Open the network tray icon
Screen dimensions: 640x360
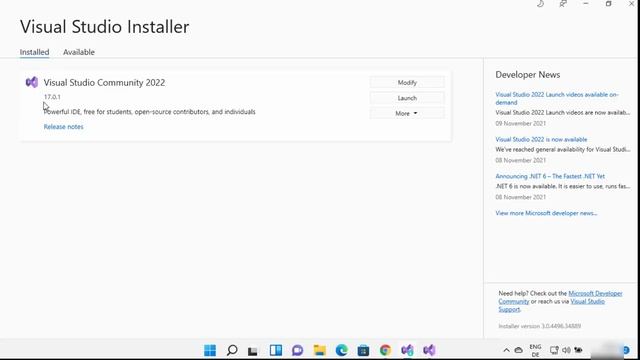(554, 350)
